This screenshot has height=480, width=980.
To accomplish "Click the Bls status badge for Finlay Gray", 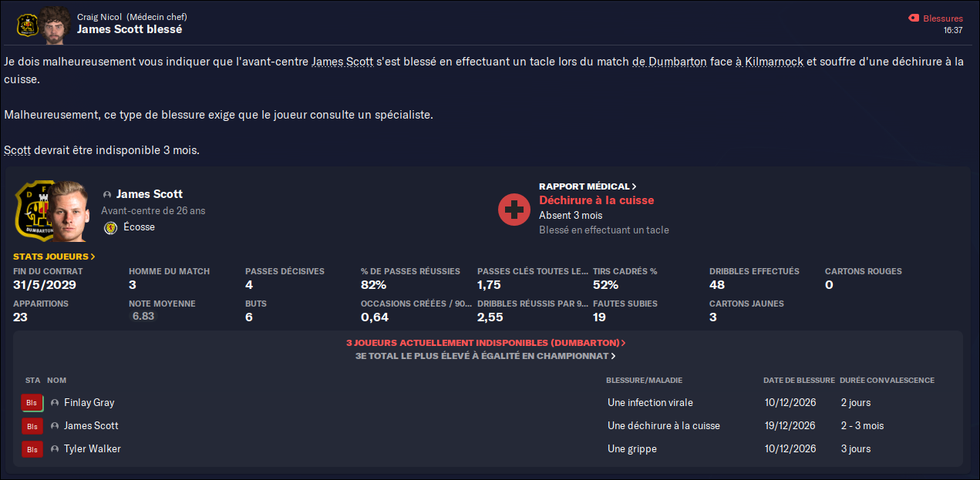I will pos(32,403).
